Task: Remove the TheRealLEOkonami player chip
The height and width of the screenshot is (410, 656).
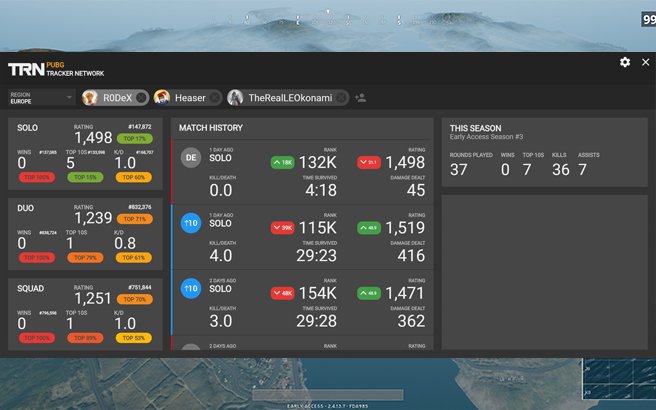Action: (341, 98)
